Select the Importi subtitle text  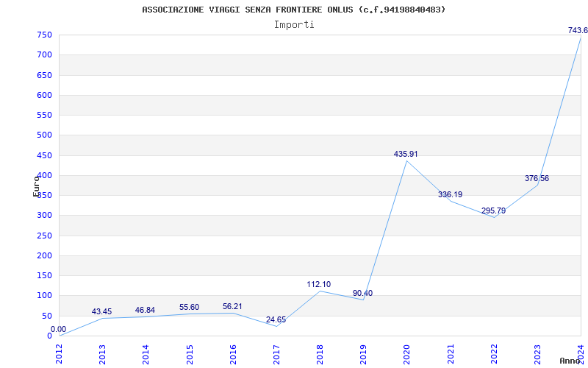294,24
